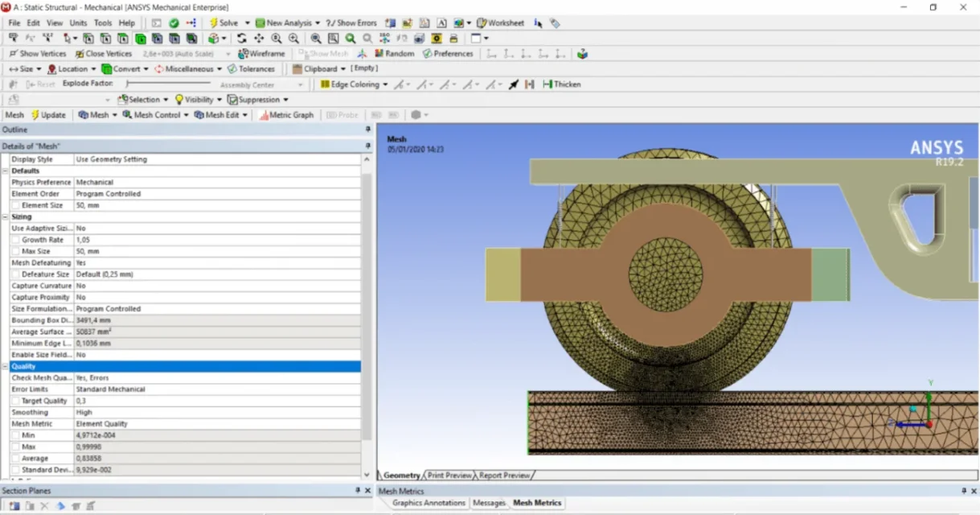This screenshot has height=515, width=980.
Task: Click the Show Errors button
Action: (351, 23)
